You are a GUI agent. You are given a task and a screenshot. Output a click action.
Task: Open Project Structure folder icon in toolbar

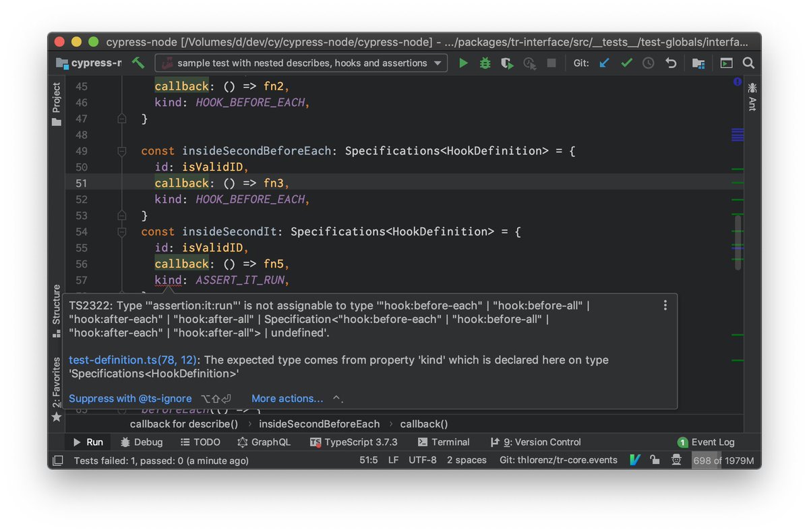click(698, 63)
